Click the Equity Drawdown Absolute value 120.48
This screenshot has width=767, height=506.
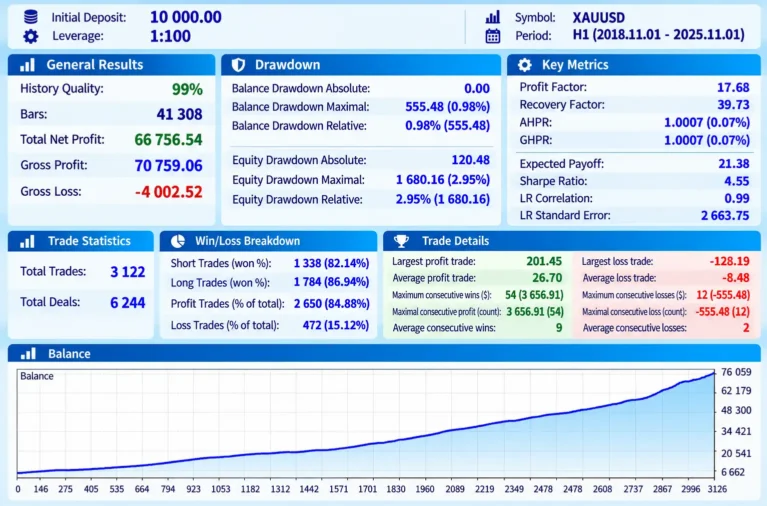tap(471, 160)
